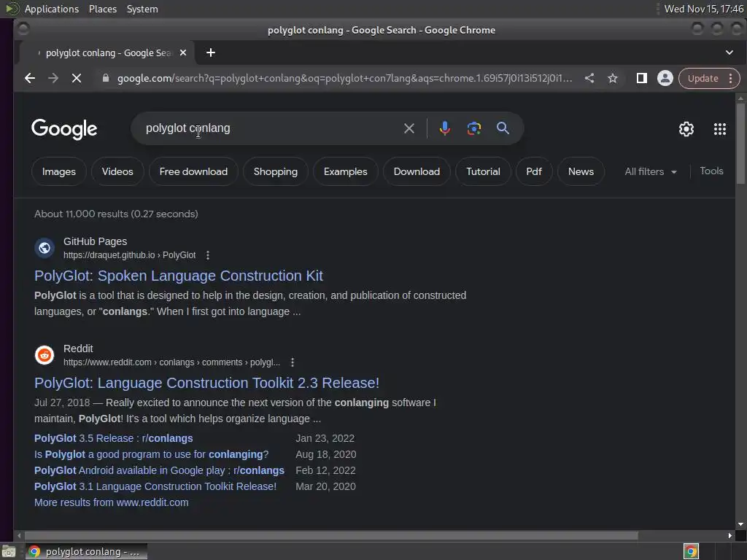
Task: Open PolyGlot 3.5 Release r/conlangs link
Action: point(113,438)
